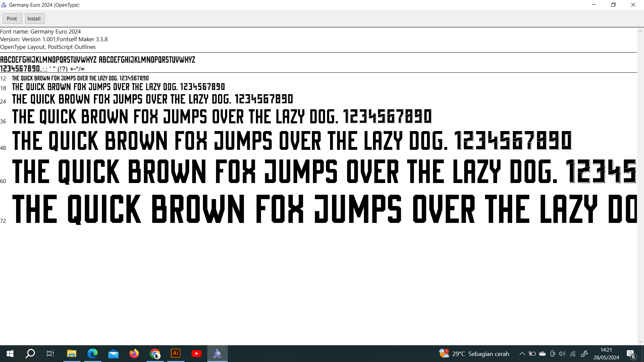Open the notification center icon
This screenshot has height=362, width=644.
pos(631,354)
